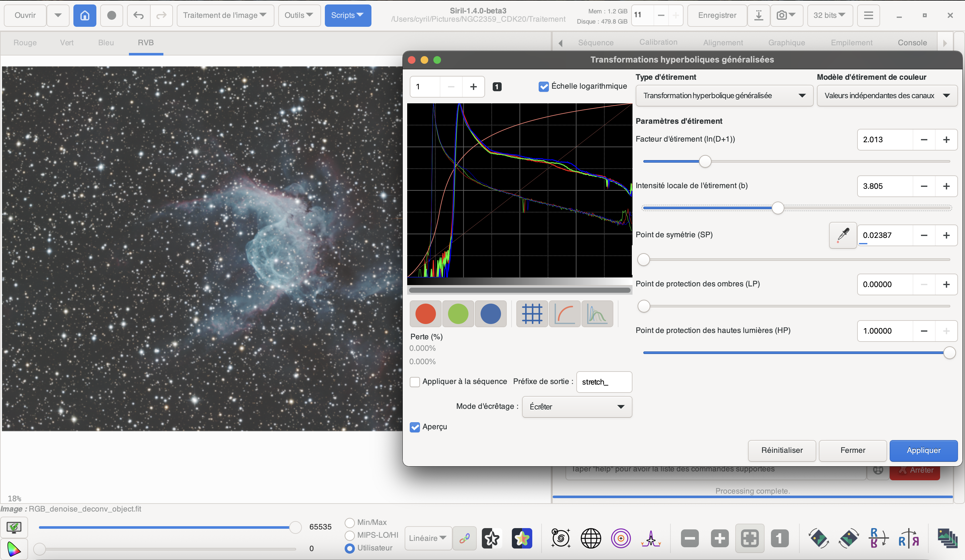Click the Réinitialiser button
This screenshot has height=560, width=965.
tap(782, 450)
